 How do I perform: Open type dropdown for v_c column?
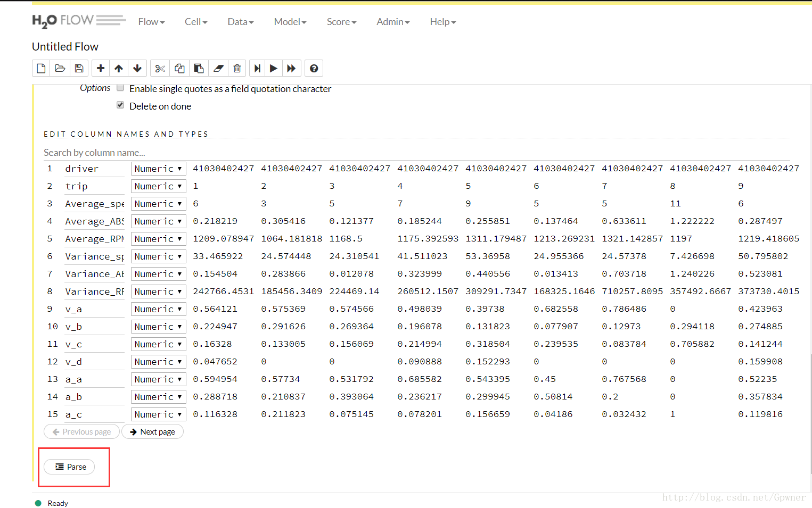pyautogui.click(x=159, y=344)
